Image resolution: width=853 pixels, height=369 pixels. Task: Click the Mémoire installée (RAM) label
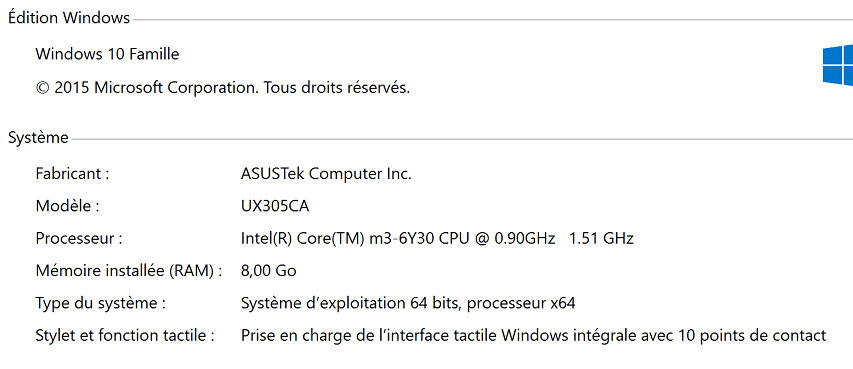(x=129, y=270)
